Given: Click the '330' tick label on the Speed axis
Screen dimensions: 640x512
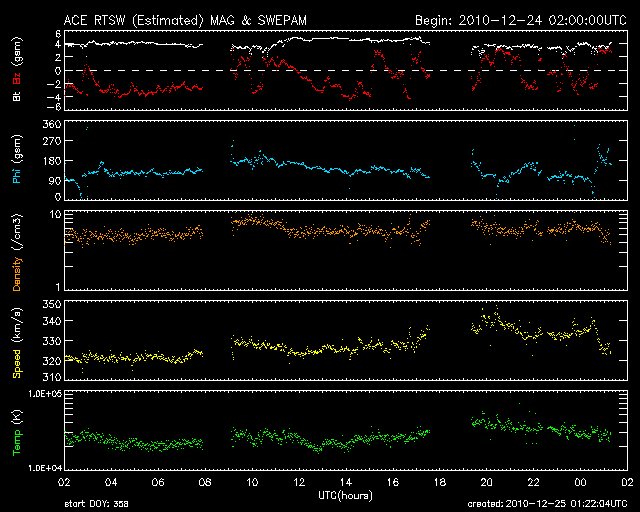Looking at the screenshot, I should coord(52,341).
